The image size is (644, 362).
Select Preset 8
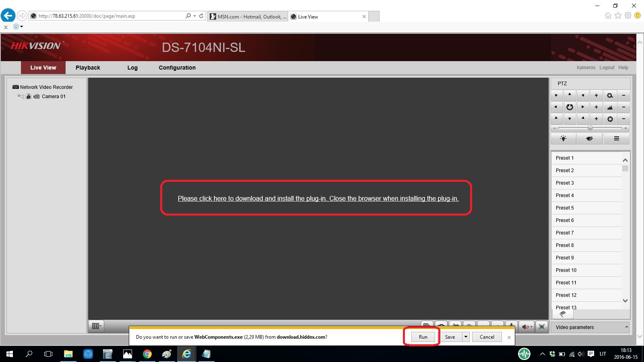[x=586, y=245]
